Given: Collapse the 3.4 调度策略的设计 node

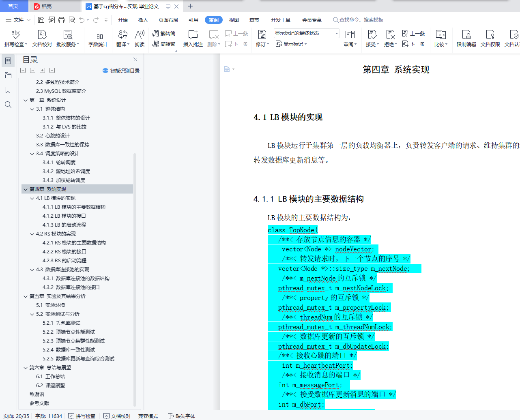Looking at the screenshot, I should click(x=32, y=154).
